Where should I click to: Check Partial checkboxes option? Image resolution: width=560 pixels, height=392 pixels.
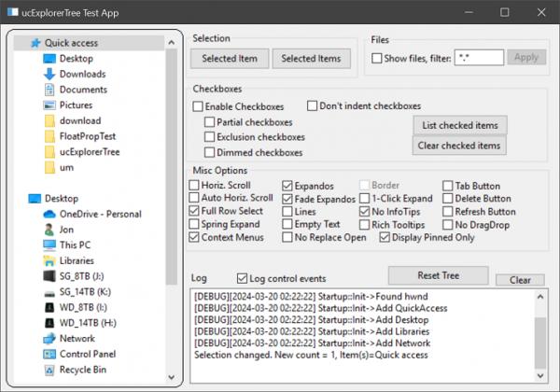[209, 122]
